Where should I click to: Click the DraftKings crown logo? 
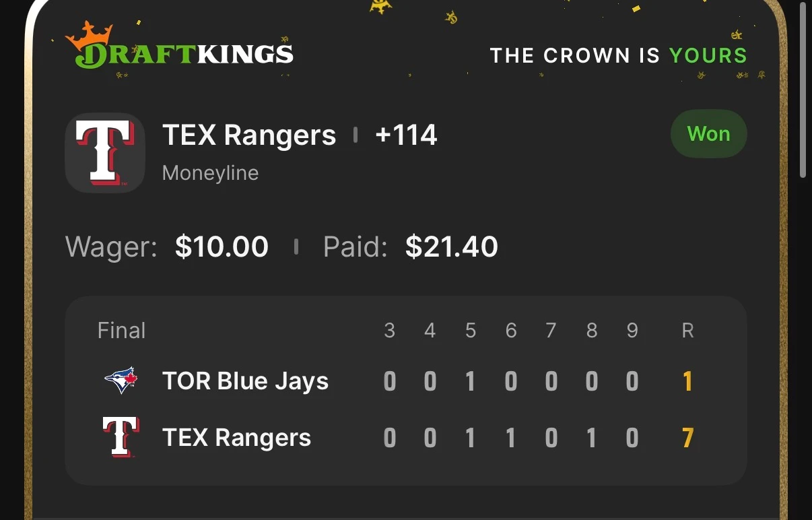pyautogui.click(x=179, y=45)
